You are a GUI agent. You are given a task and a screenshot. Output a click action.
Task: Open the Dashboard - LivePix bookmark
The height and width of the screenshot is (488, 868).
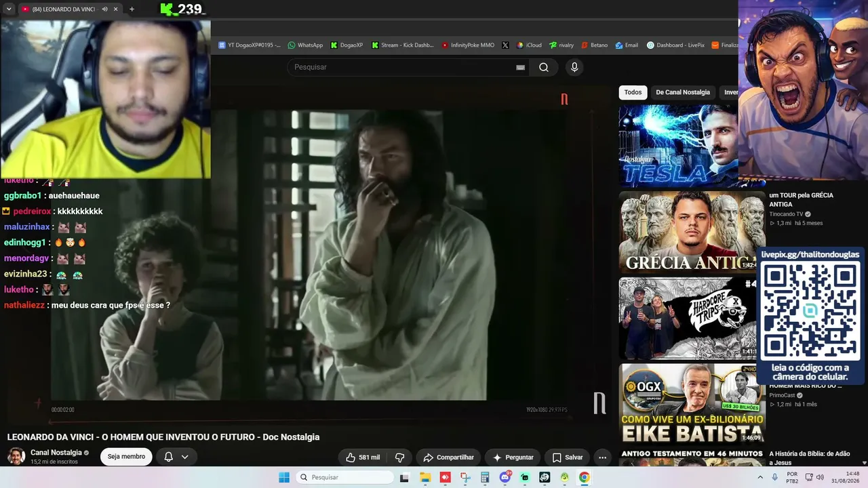675,45
